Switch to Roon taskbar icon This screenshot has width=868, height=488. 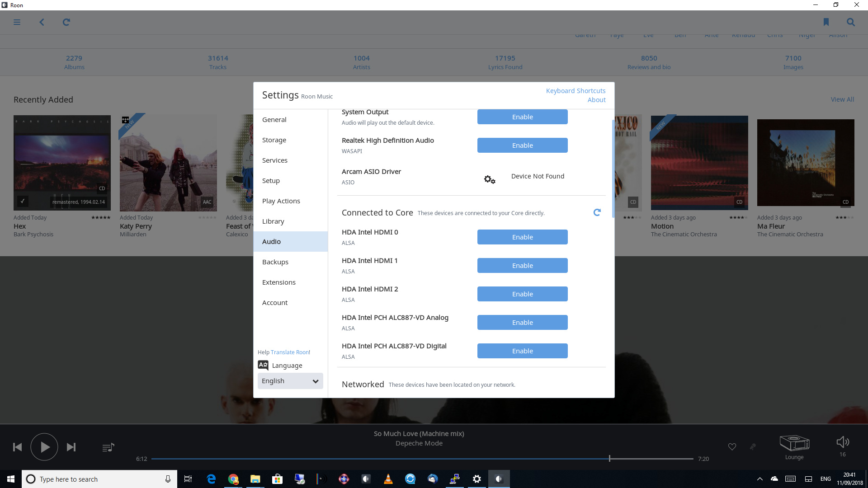point(499,479)
